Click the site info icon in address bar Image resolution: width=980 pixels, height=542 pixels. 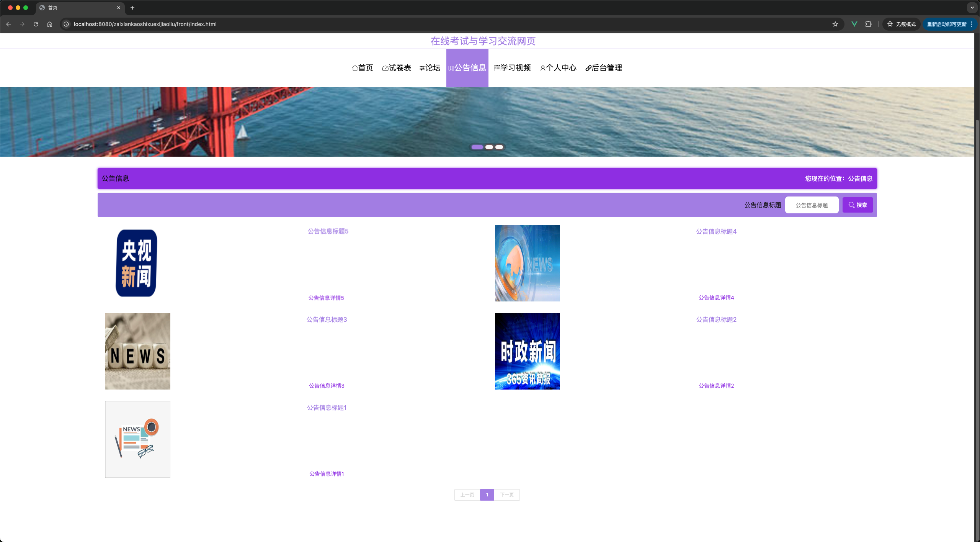coord(66,24)
